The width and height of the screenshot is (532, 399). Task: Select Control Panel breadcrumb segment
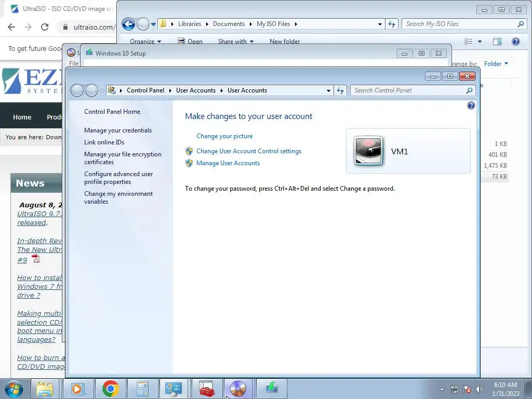tap(145, 90)
